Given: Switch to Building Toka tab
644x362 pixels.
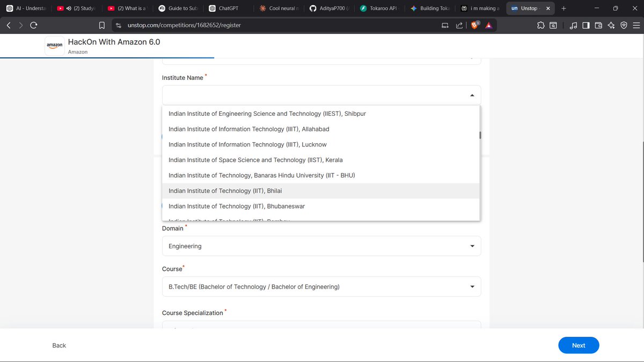Looking at the screenshot, I should click(x=429, y=8).
